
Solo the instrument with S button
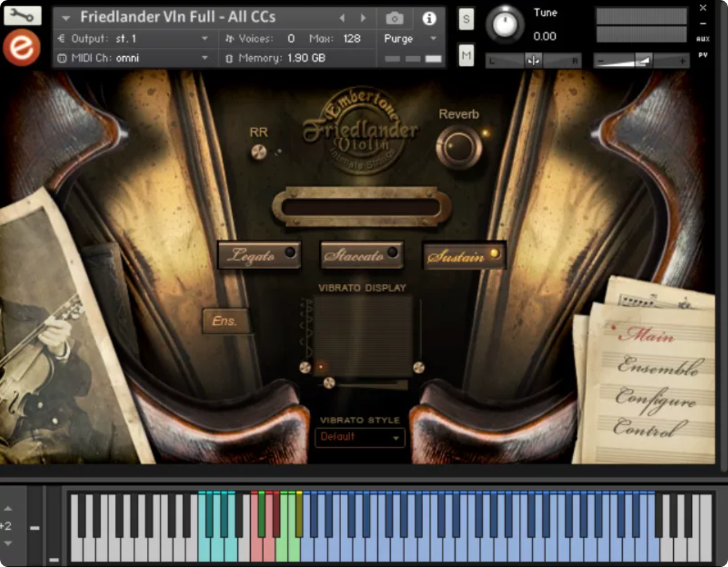[x=466, y=19]
